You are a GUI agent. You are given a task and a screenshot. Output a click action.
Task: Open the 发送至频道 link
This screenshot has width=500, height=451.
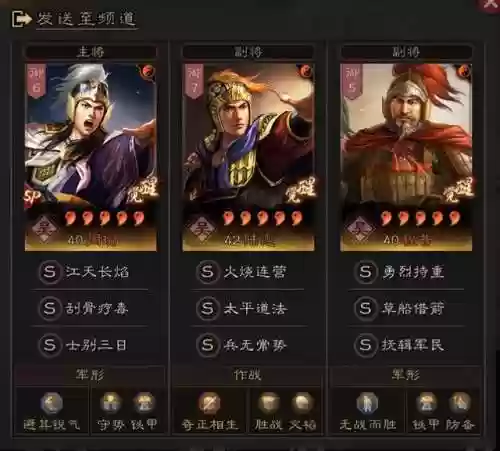86,19
